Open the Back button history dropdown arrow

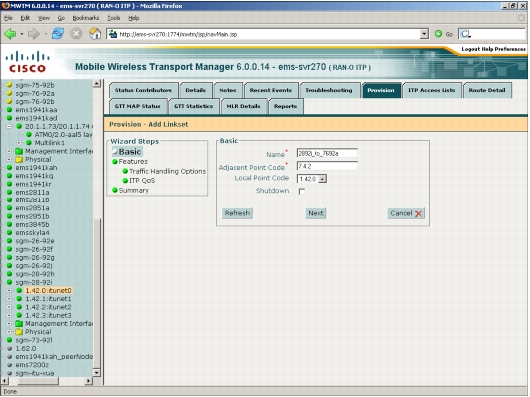coord(22,34)
